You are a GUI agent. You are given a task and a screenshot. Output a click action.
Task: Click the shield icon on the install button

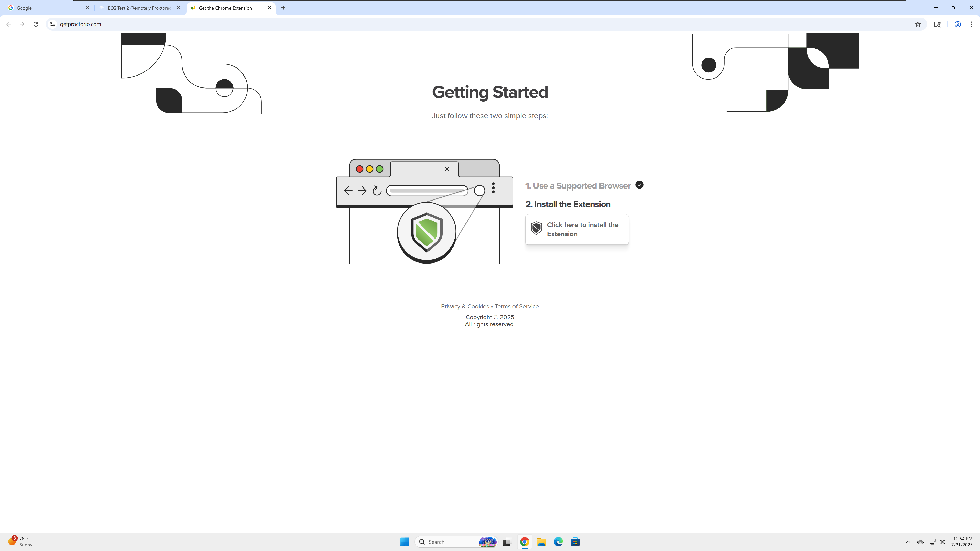tap(536, 228)
